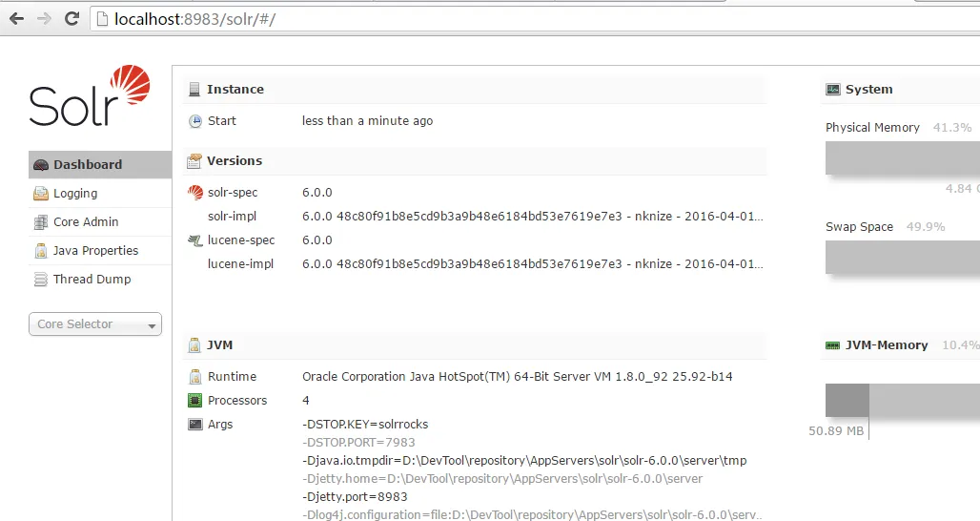980x521 pixels.
Task: Click the solr-impl version string
Action: click(533, 217)
